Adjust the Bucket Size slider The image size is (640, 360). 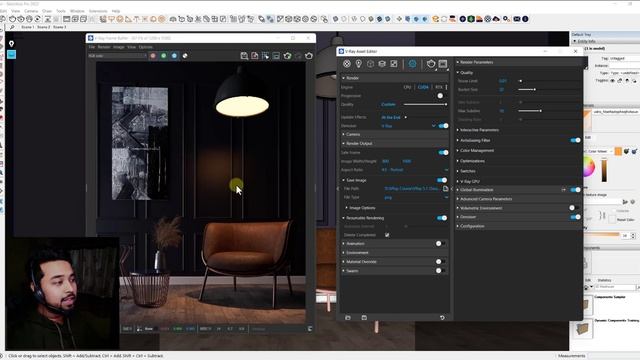(x=549, y=89)
